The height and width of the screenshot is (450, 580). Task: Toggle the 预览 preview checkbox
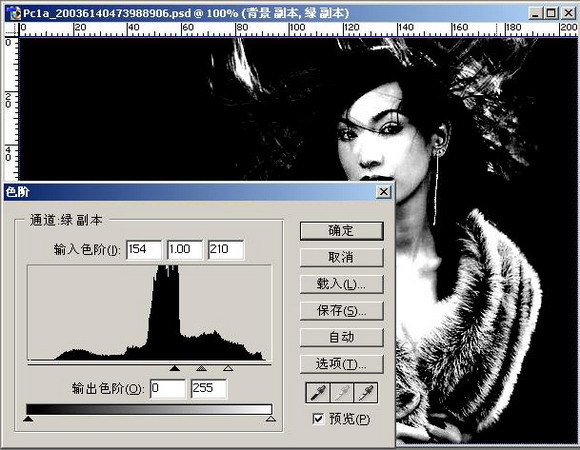(x=318, y=419)
